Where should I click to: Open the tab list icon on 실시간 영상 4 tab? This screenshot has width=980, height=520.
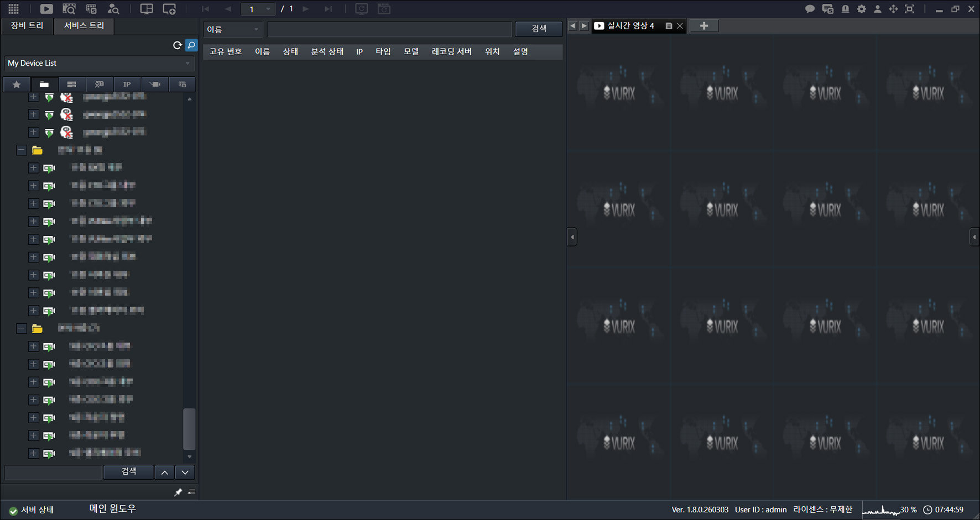[669, 26]
